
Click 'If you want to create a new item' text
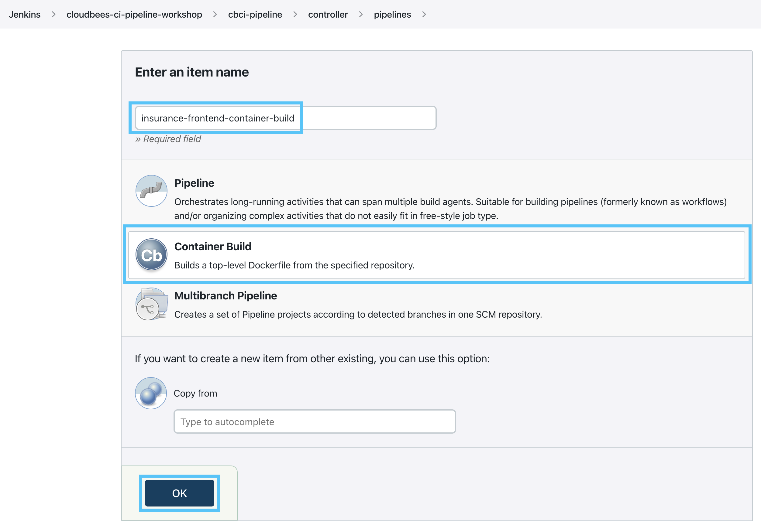(312, 359)
